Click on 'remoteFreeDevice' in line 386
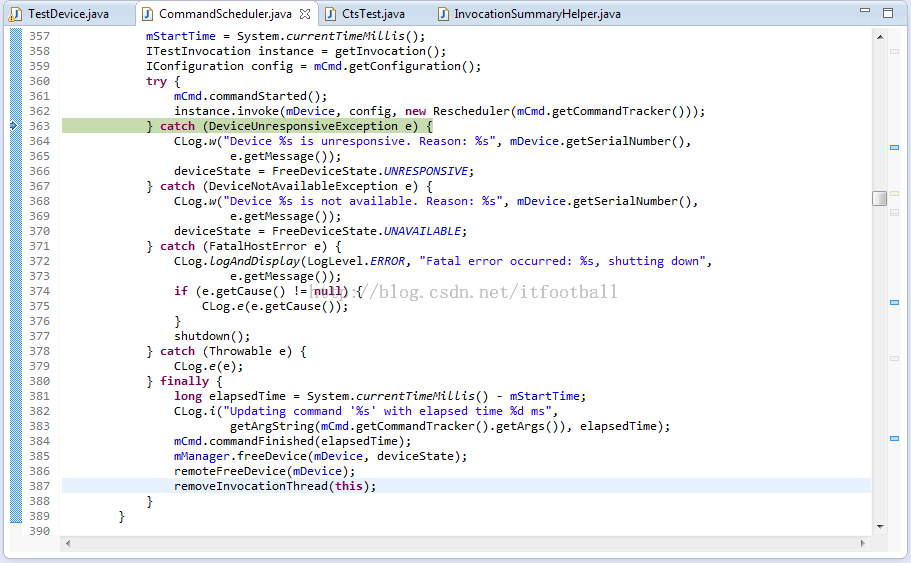Image resolution: width=911 pixels, height=563 pixels. 229,471
